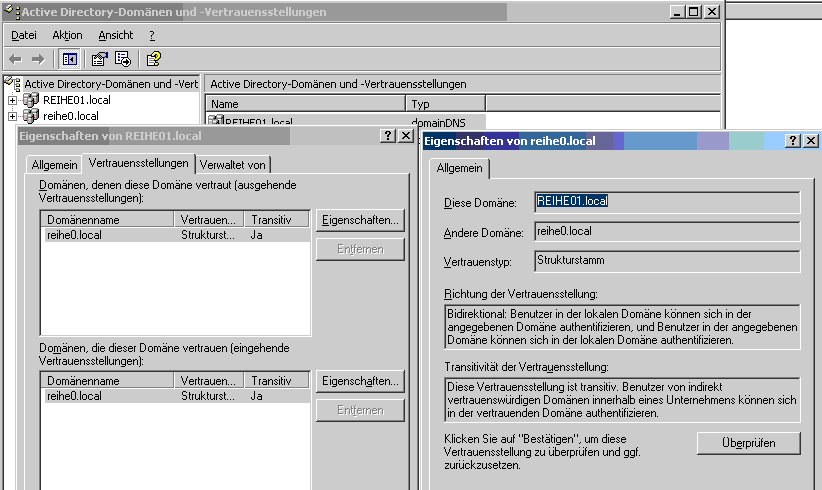
Task: Click the reihe0.local domain icon in the tree
Action: (x=31, y=116)
